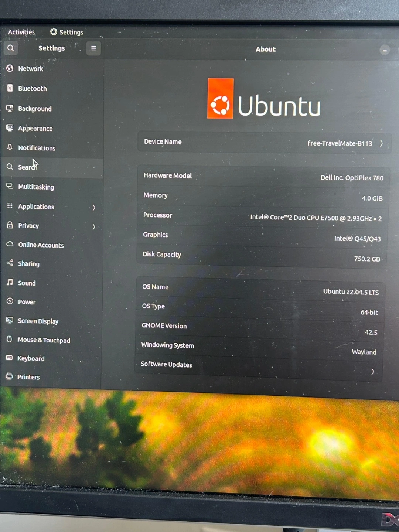Click the "Windowing System" label

pos(167,345)
